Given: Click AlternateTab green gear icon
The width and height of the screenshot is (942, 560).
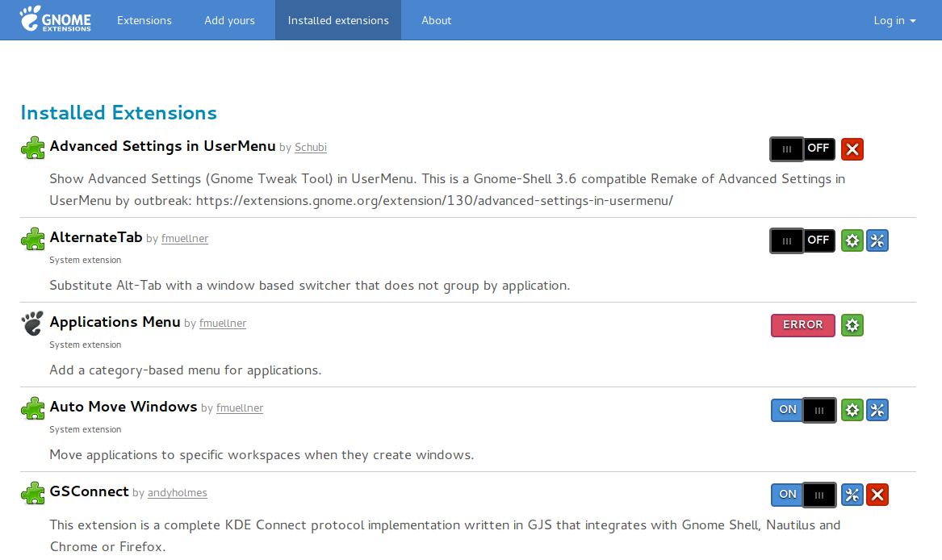Looking at the screenshot, I should pyautogui.click(x=852, y=240).
